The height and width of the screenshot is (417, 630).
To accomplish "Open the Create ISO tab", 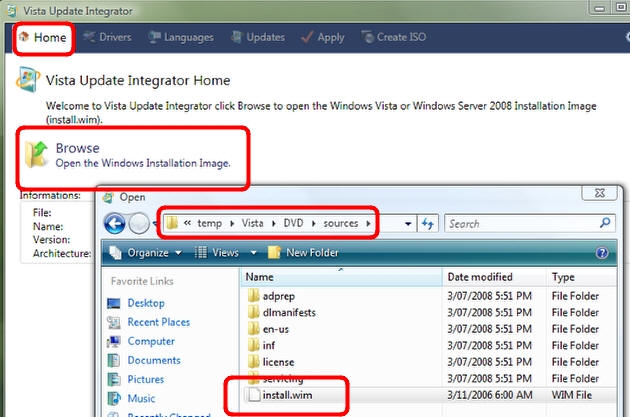I will [394, 37].
